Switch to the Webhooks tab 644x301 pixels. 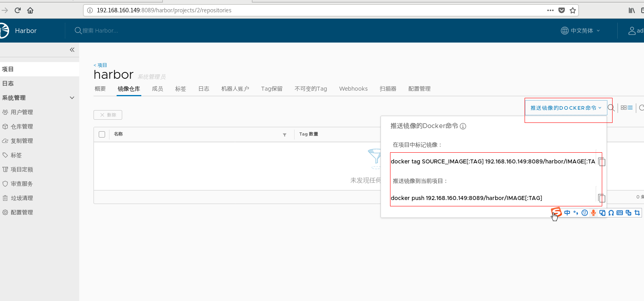pyautogui.click(x=353, y=89)
